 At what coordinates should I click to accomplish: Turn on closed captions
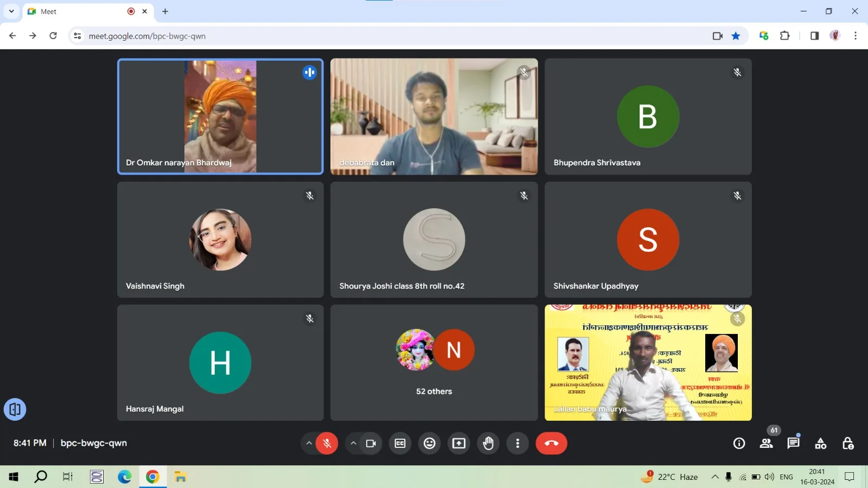tap(400, 444)
